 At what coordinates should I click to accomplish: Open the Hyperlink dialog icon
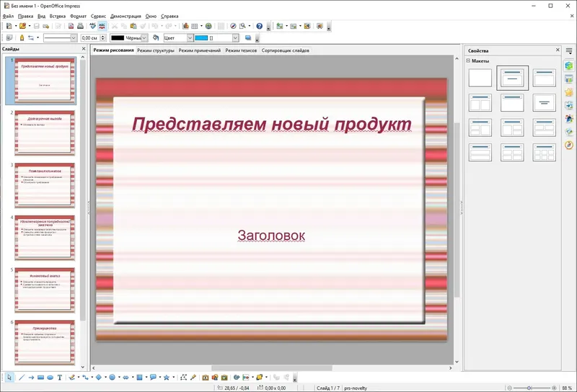(208, 26)
